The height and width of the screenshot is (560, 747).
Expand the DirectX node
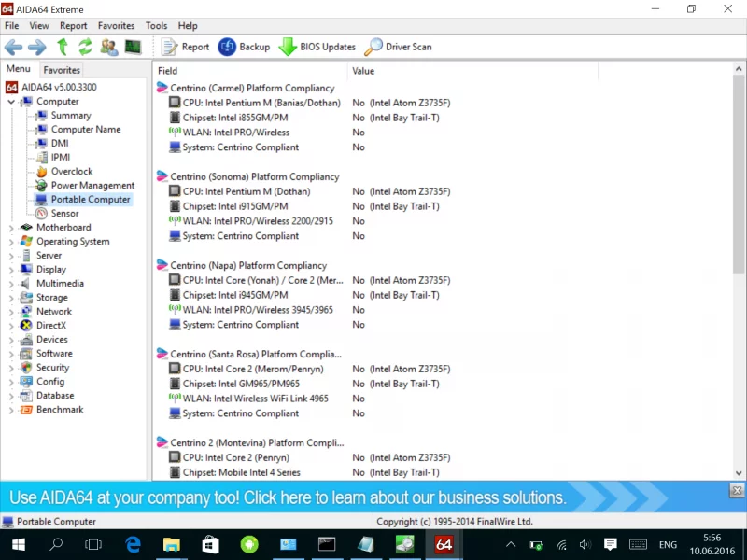11,326
